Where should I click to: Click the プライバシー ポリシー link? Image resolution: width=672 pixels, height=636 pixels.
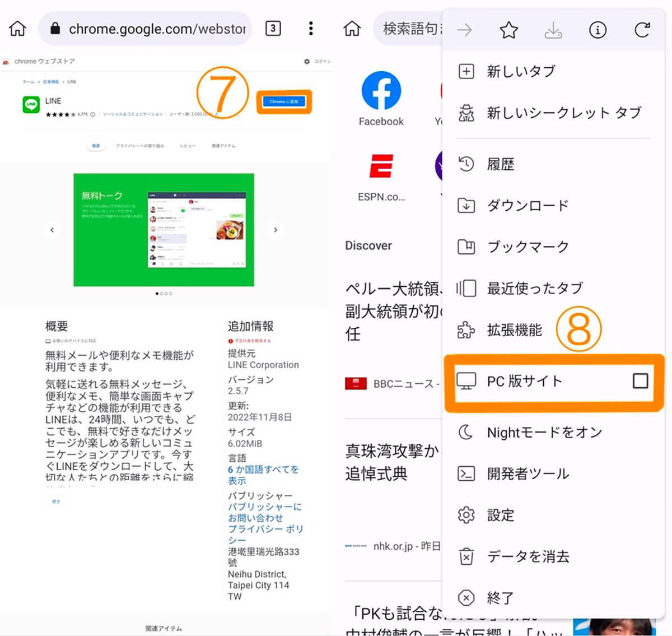coord(265,535)
